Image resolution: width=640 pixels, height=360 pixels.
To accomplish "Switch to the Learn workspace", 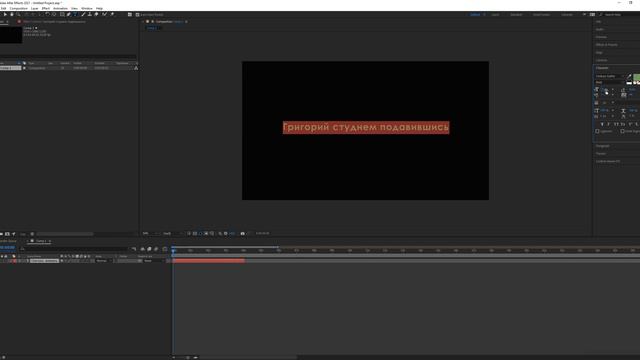I will click(x=495, y=15).
